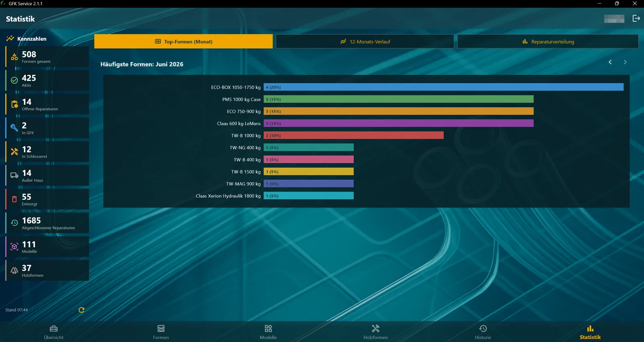644x342 pixels.
Task: Switch to the 12-Monats-Verlauf tab
Action: [365, 41]
